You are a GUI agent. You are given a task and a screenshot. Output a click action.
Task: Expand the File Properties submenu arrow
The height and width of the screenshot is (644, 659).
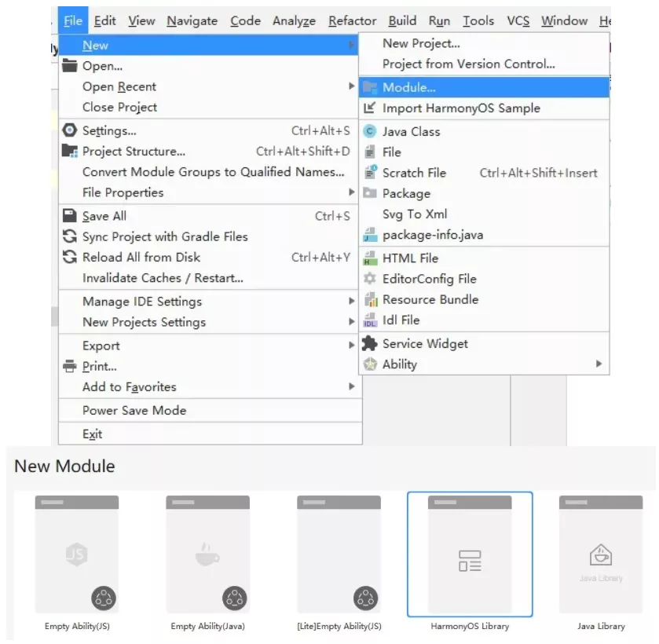(351, 192)
